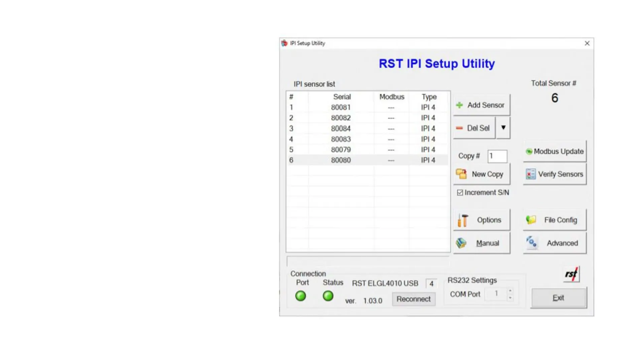The image size is (644, 356).
Task: Click the Type column header
Action: (x=429, y=97)
